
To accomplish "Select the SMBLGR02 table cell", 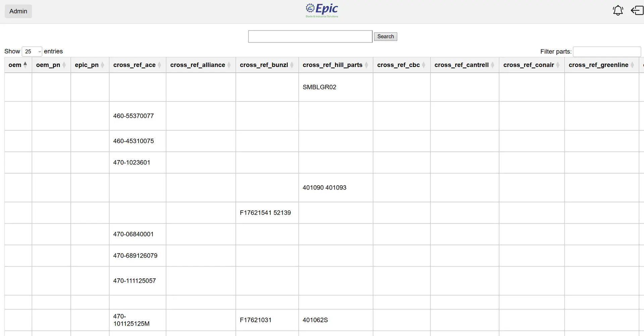I will tap(319, 87).
